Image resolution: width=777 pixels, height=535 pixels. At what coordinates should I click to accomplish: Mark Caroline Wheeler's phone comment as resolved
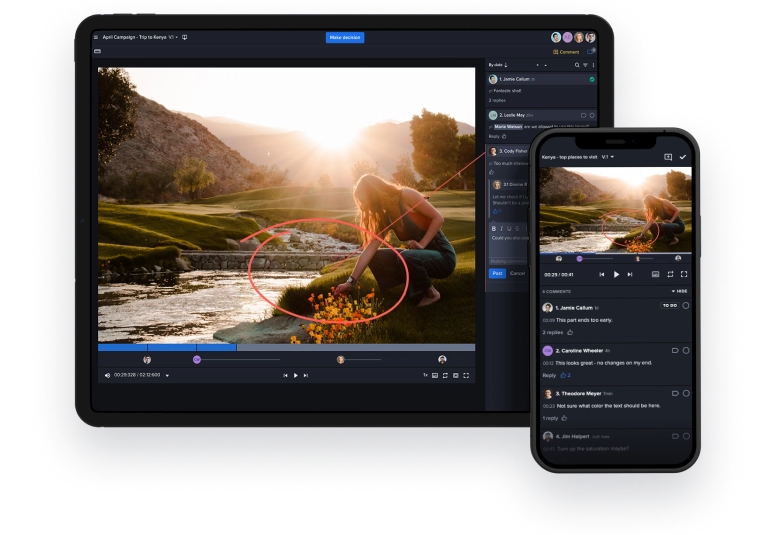686,351
